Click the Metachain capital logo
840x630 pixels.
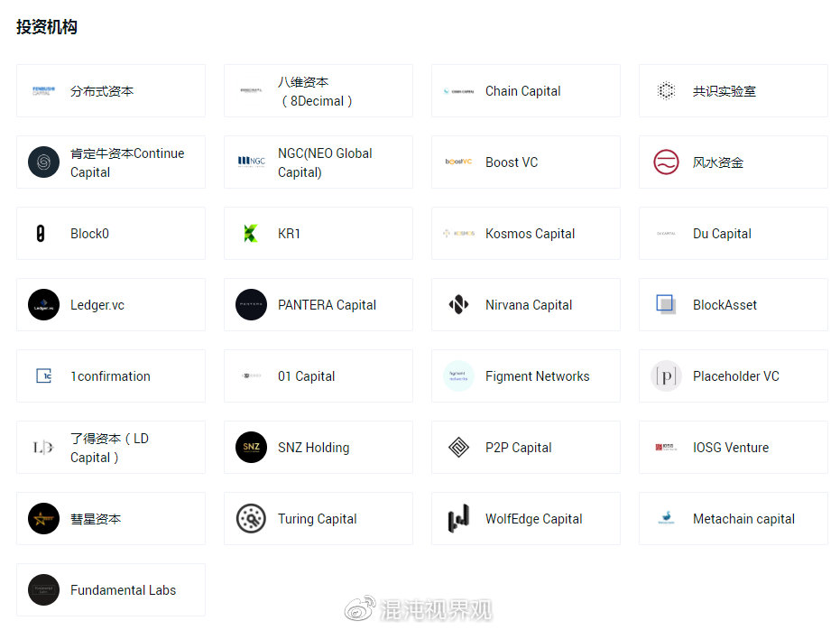pos(666,518)
